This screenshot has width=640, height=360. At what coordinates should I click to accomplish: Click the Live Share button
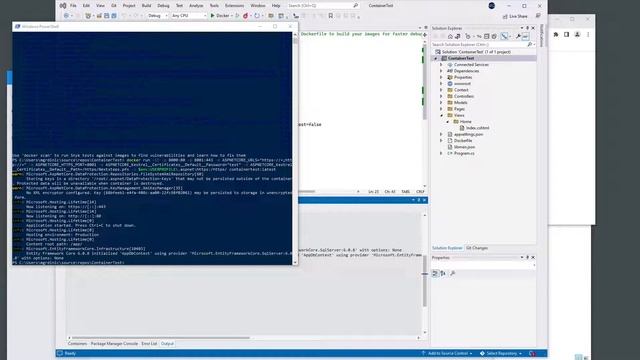515,16
